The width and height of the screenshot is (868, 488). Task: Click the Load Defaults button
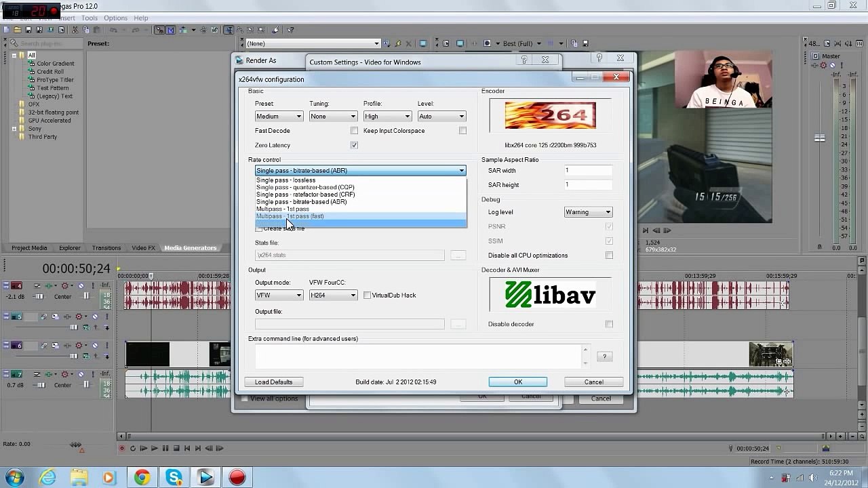coord(273,382)
